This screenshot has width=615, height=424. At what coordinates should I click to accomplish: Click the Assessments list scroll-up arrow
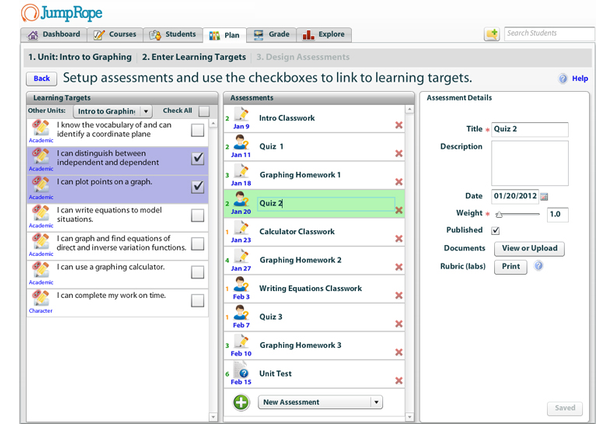[409, 110]
